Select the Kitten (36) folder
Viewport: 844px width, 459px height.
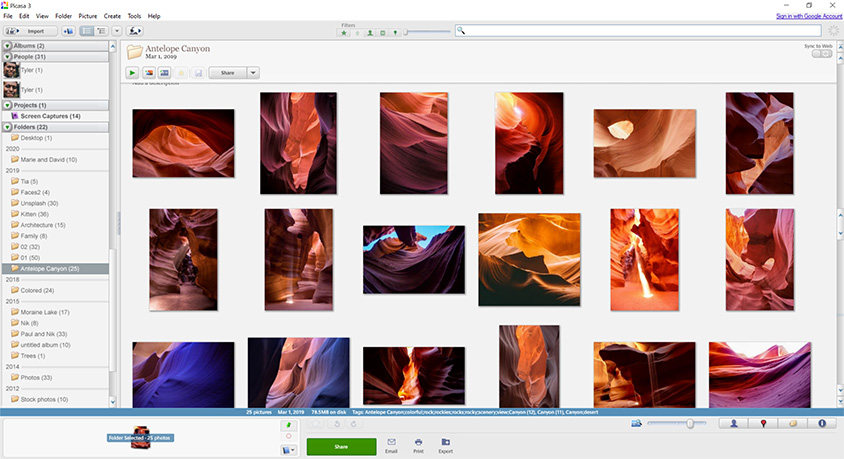pyautogui.click(x=34, y=214)
